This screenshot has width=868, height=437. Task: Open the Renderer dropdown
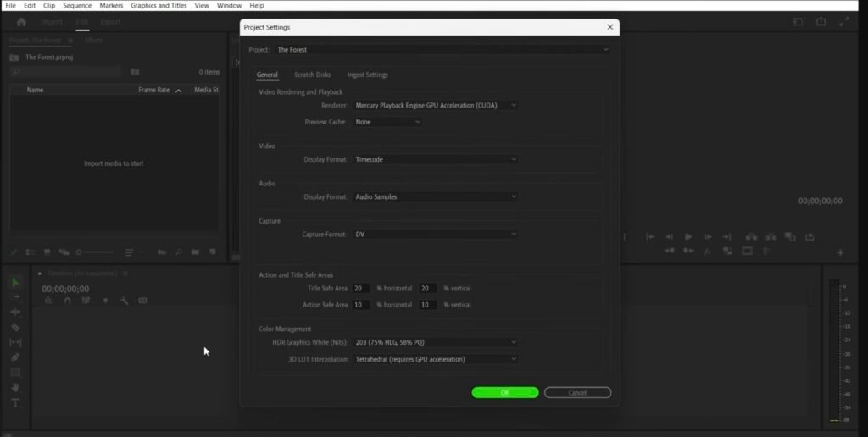pos(436,106)
